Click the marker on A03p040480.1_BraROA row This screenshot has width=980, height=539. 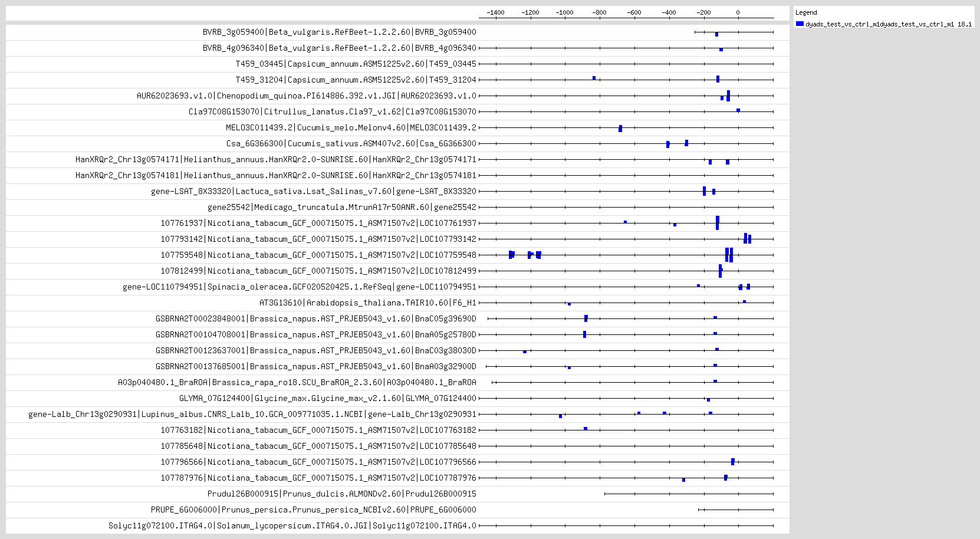click(x=715, y=381)
